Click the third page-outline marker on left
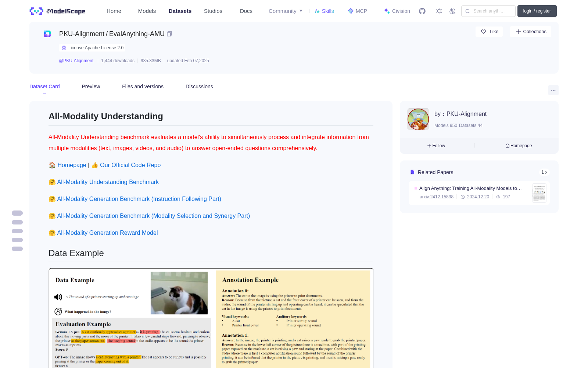Image resolution: width=588 pixels, height=368 pixels. [x=17, y=231]
